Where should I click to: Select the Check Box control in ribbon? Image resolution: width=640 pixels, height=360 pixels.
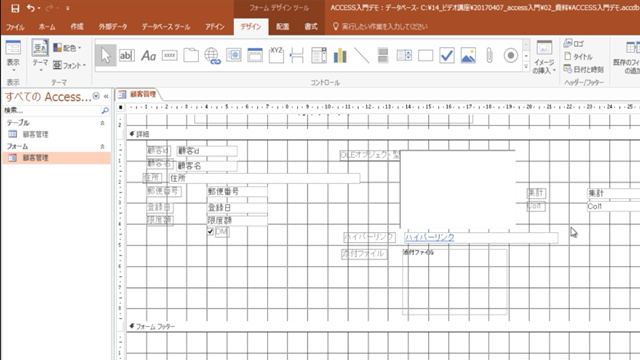pyautogui.click(x=447, y=56)
